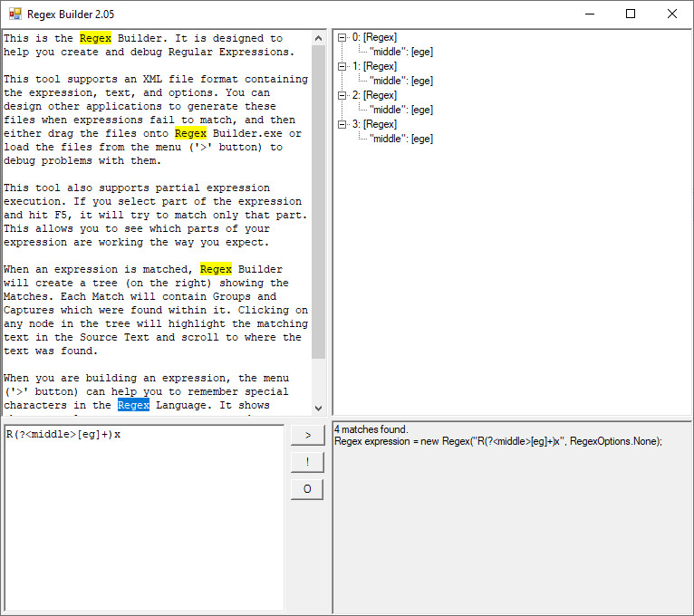Select tree item 2: [Regex]

click(374, 96)
